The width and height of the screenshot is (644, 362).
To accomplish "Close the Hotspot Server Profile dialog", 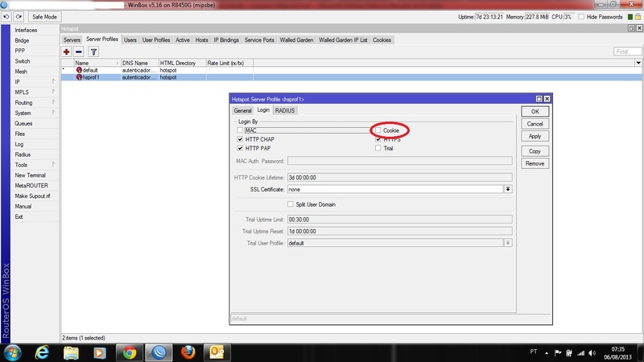I will click(547, 99).
